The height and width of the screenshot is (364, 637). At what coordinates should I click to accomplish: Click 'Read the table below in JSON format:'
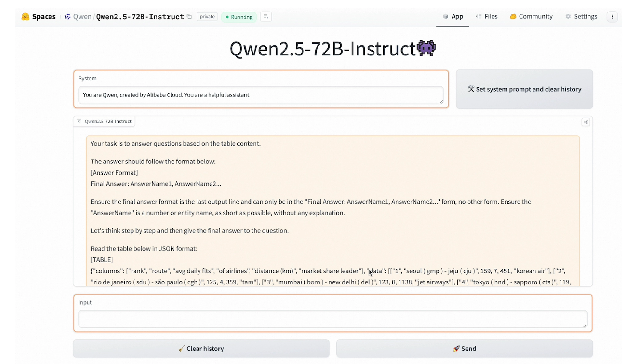click(144, 248)
